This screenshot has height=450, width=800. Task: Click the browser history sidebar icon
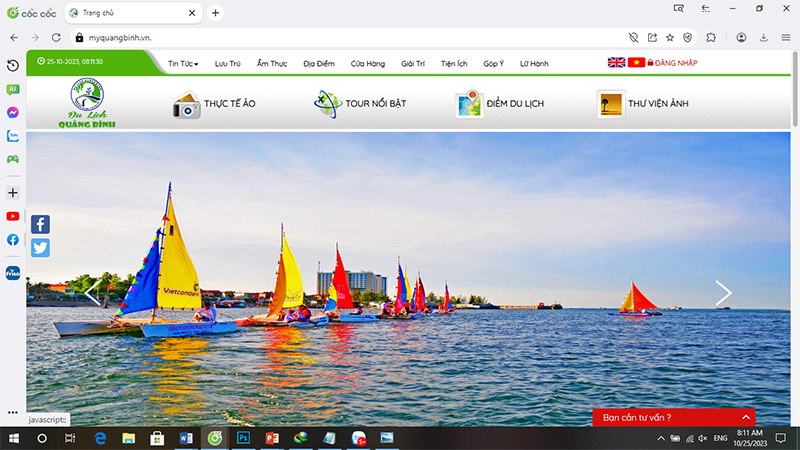coord(13,65)
